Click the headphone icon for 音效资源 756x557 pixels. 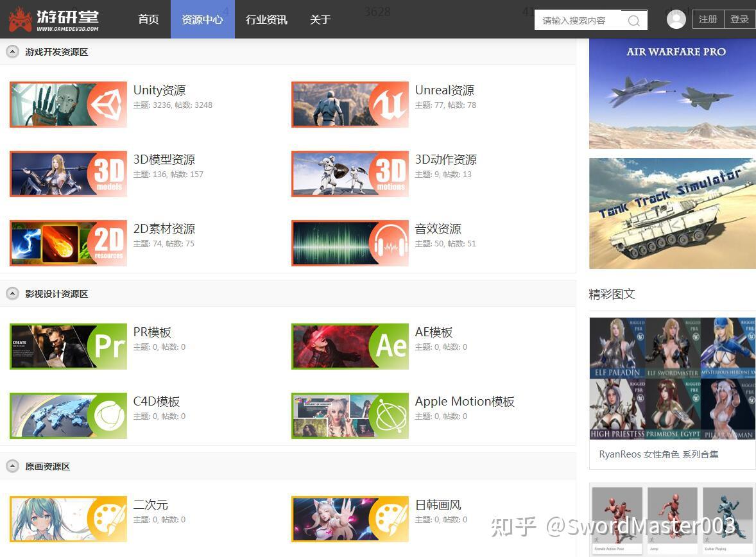[349, 243]
